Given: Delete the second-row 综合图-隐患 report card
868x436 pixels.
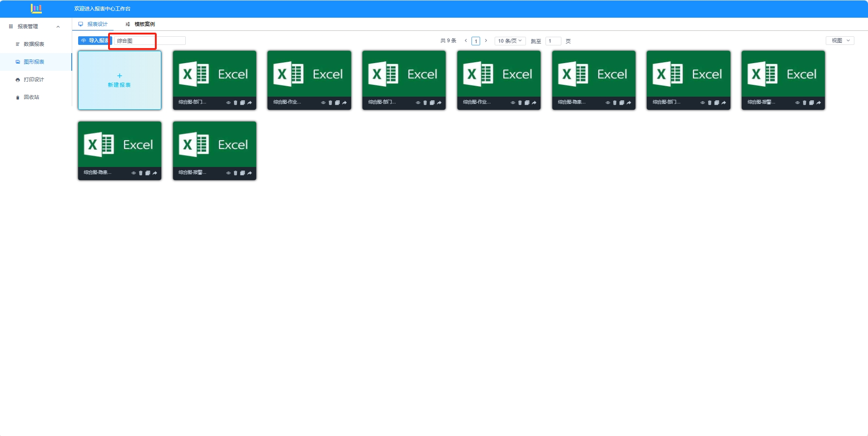Looking at the screenshot, I should (141, 173).
